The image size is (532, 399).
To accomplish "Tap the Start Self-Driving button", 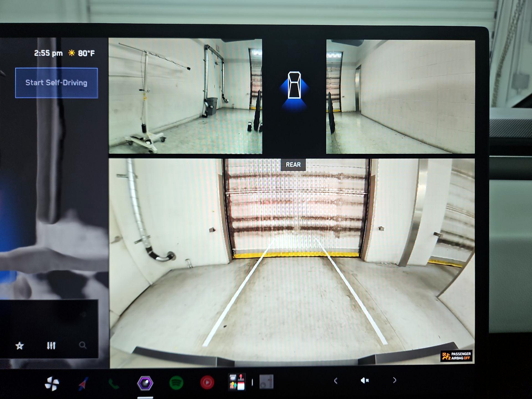I will tap(57, 83).
